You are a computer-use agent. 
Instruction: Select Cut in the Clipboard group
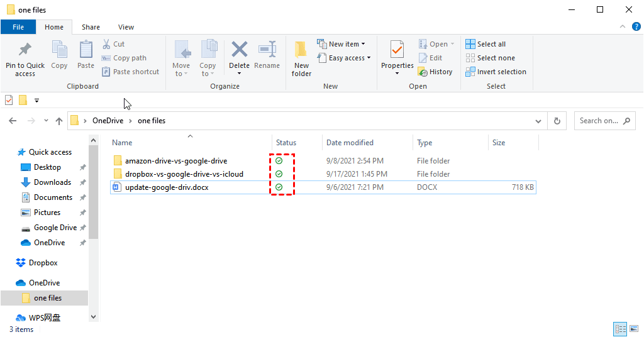pyautogui.click(x=113, y=44)
